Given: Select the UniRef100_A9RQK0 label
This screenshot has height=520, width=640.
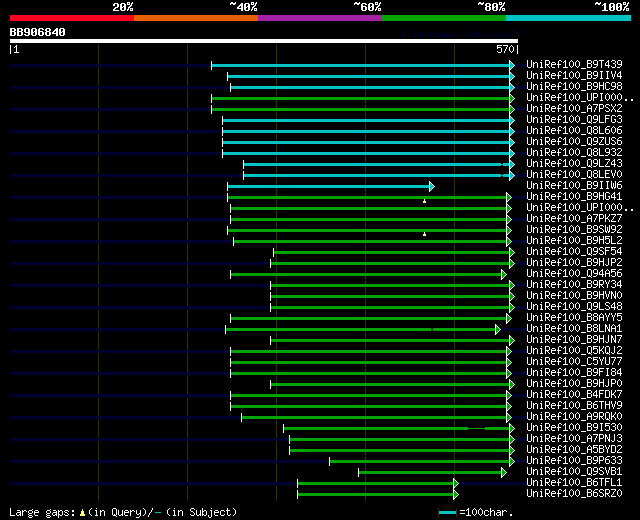Looking at the screenshot, I should pos(574,417).
